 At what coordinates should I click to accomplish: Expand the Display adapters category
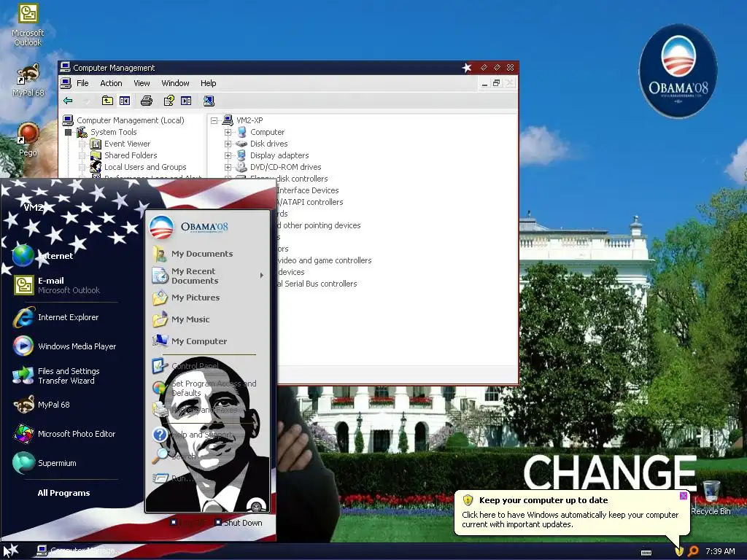pos(228,155)
